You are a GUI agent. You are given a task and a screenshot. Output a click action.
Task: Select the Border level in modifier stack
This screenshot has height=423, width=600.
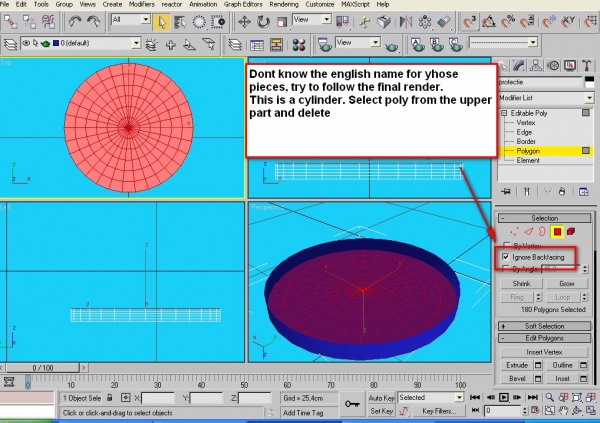click(526, 142)
